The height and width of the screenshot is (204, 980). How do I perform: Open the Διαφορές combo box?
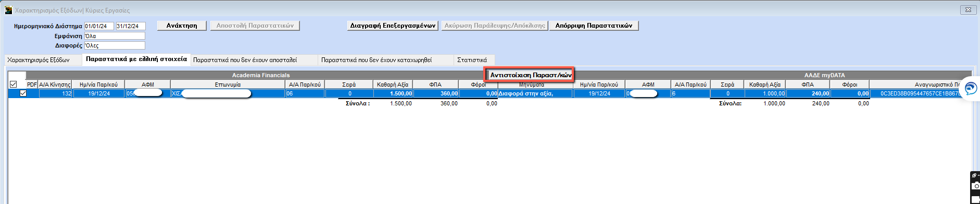pos(115,45)
